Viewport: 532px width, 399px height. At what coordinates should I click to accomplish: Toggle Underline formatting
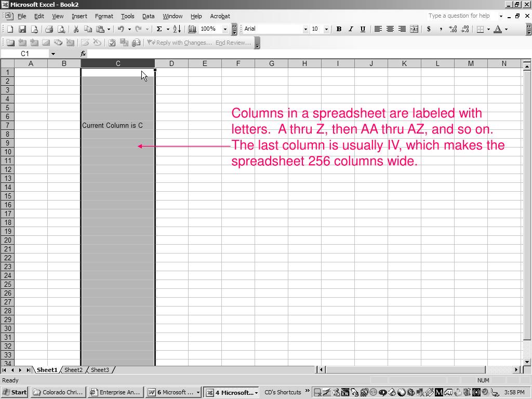point(363,29)
